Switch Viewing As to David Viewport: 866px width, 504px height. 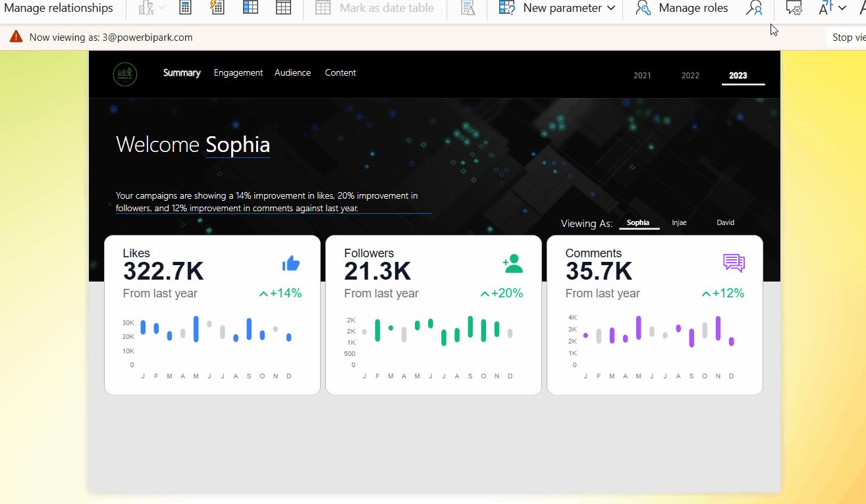pos(725,222)
